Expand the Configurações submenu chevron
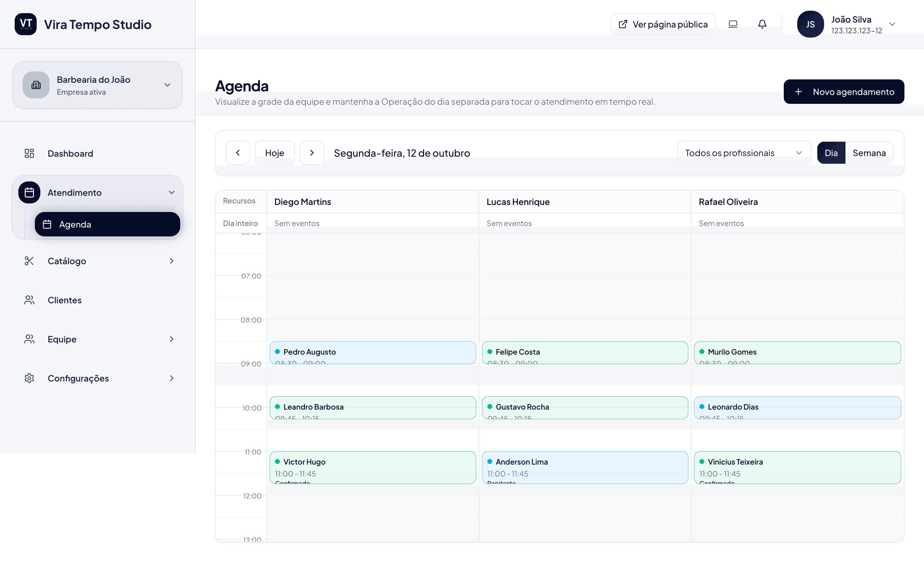This screenshot has height=562, width=924. [171, 378]
